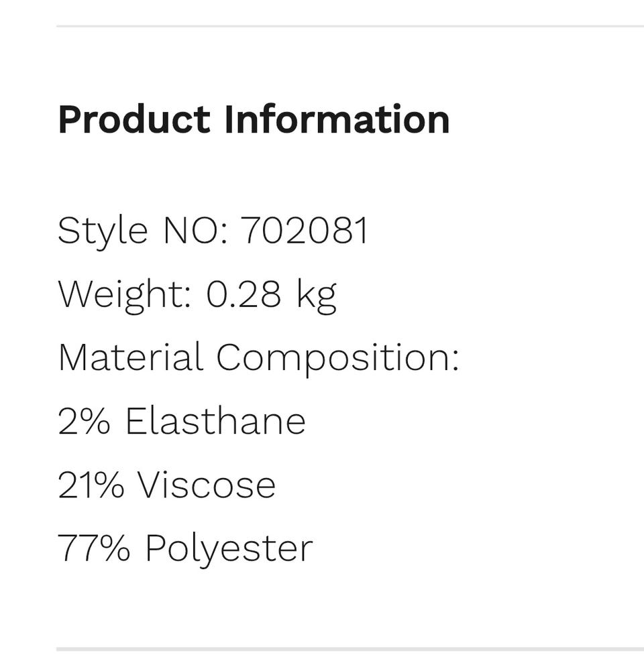Image resolution: width=644 pixels, height=661 pixels.
Task: Click the Polyester material name
Action: pos(229,550)
